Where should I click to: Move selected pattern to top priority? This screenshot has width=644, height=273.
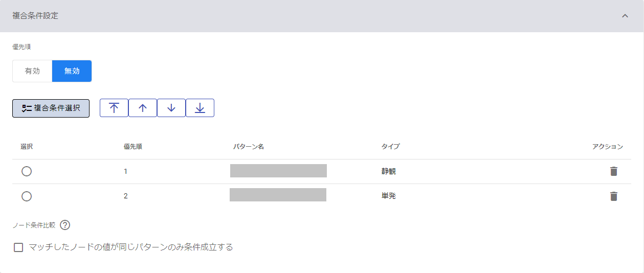point(114,108)
